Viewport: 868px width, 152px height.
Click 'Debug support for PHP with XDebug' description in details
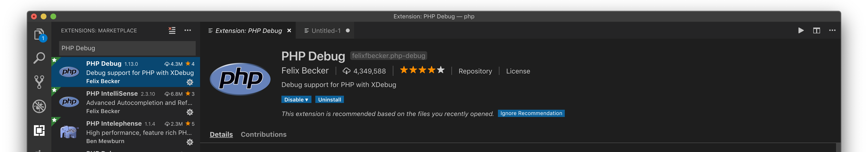(x=339, y=85)
